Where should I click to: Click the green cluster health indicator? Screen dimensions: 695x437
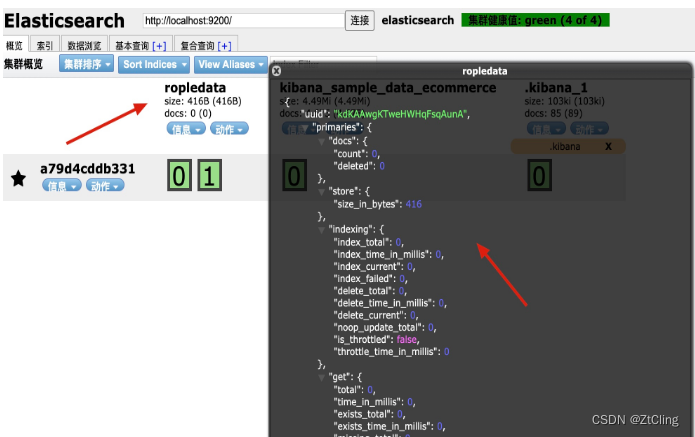(x=535, y=20)
